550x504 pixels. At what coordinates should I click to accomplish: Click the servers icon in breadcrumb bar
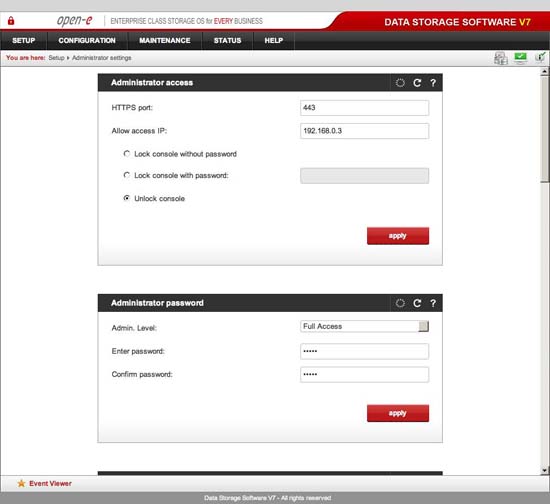[x=501, y=58]
